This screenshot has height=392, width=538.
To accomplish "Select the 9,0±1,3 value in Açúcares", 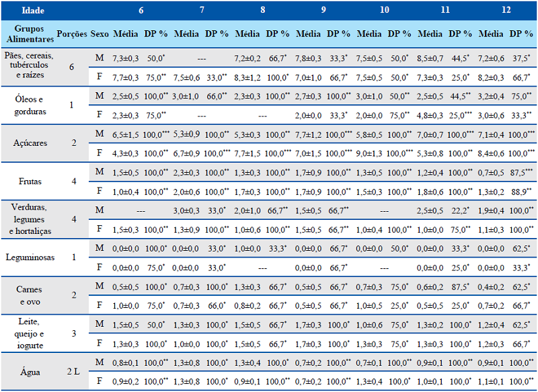I will (x=369, y=153).
